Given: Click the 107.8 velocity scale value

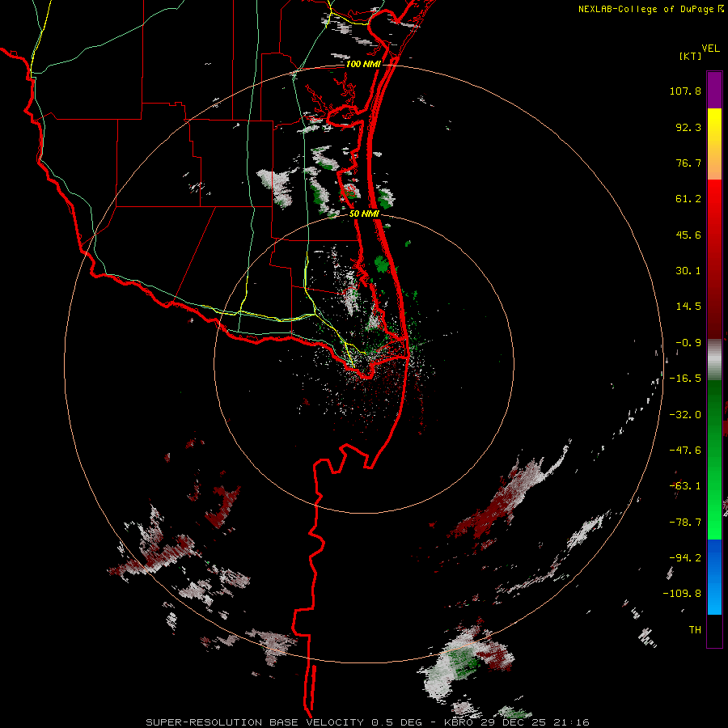Looking at the screenshot, I should click(x=685, y=91).
